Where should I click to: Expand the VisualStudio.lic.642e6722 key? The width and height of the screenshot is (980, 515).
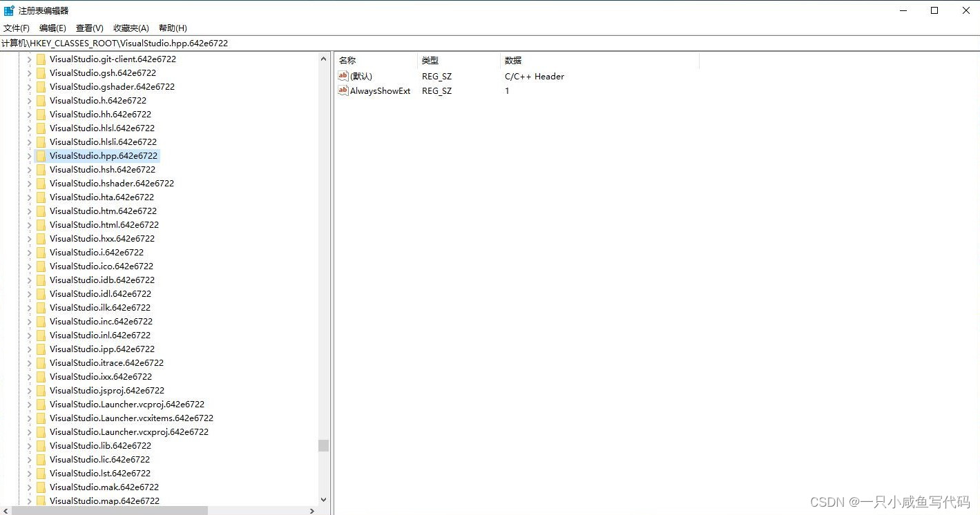coord(29,460)
